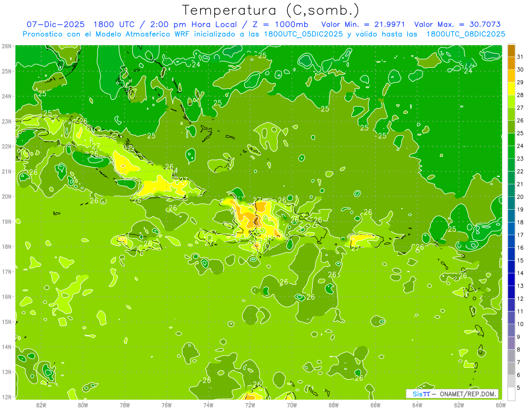Click the '16' label on the color scale
This screenshot has height=411, width=532.
pos(520,247)
